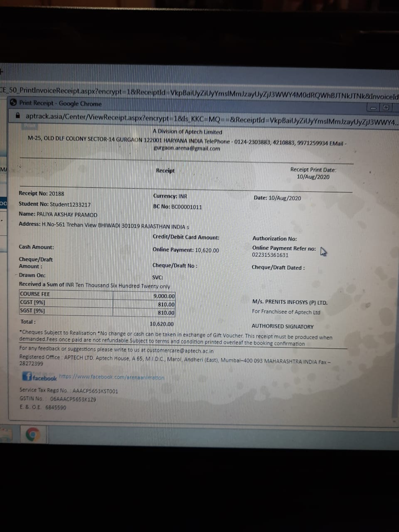This screenshot has height=532, width=399.
Task: Click the 'Authorization No:' label
Action: [275, 239]
